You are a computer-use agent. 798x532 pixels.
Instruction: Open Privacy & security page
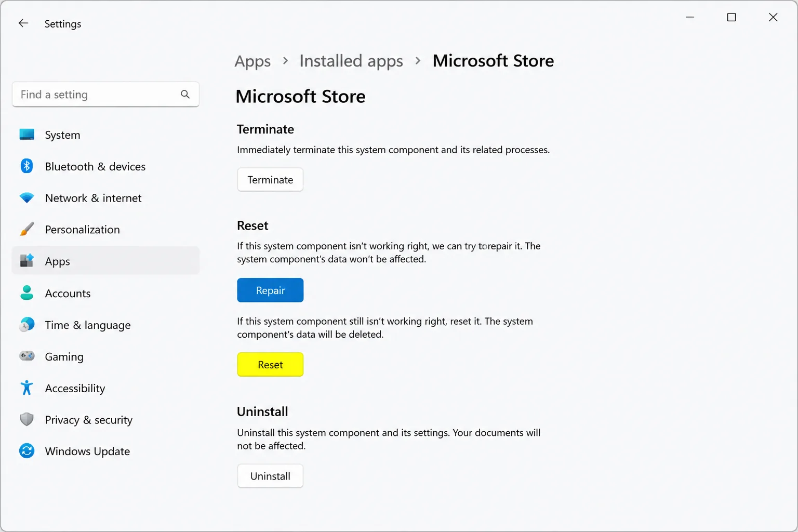(x=105, y=420)
